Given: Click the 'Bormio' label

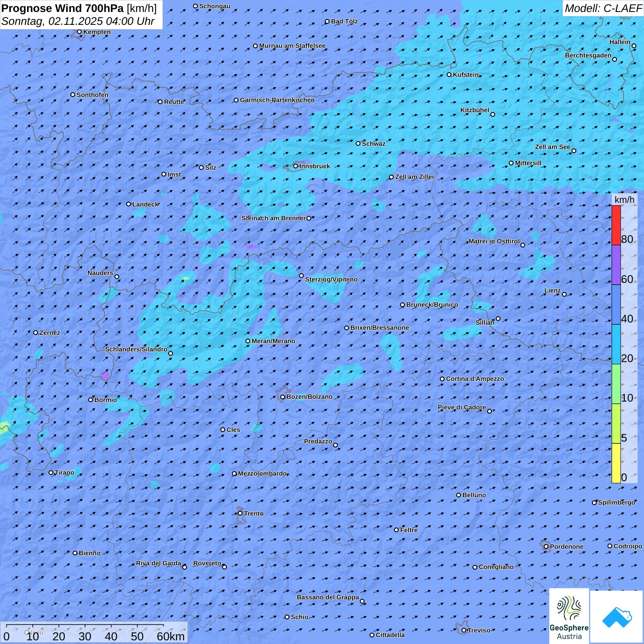Looking at the screenshot, I should (x=105, y=400).
